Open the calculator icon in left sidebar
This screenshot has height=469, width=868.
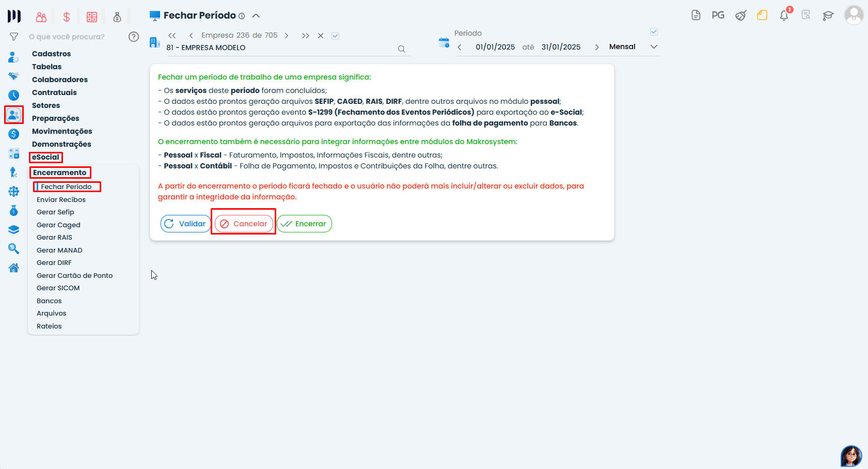(x=14, y=153)
